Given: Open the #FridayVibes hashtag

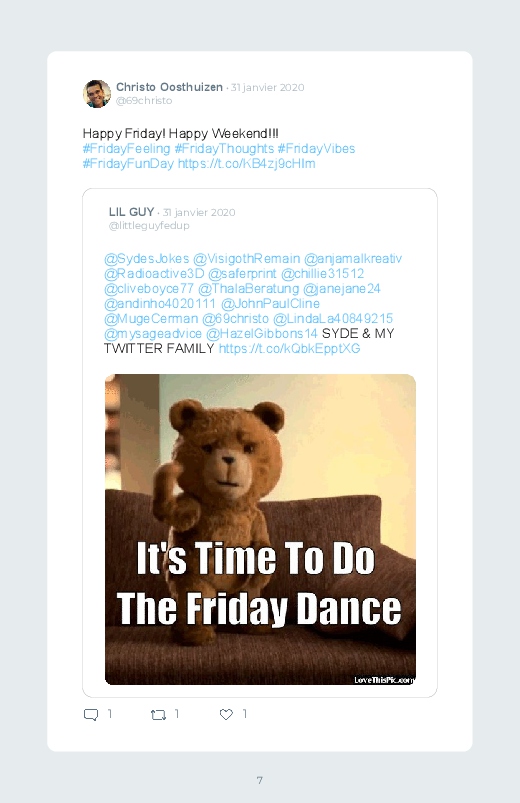Looking at the screenshot, I should pos(316,149).
